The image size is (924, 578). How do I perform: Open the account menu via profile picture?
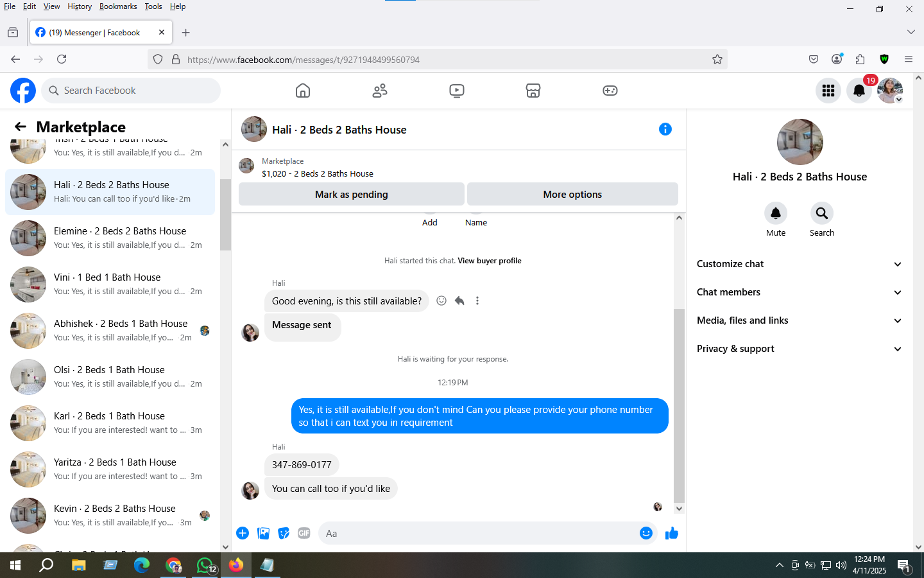coord(890,91)
